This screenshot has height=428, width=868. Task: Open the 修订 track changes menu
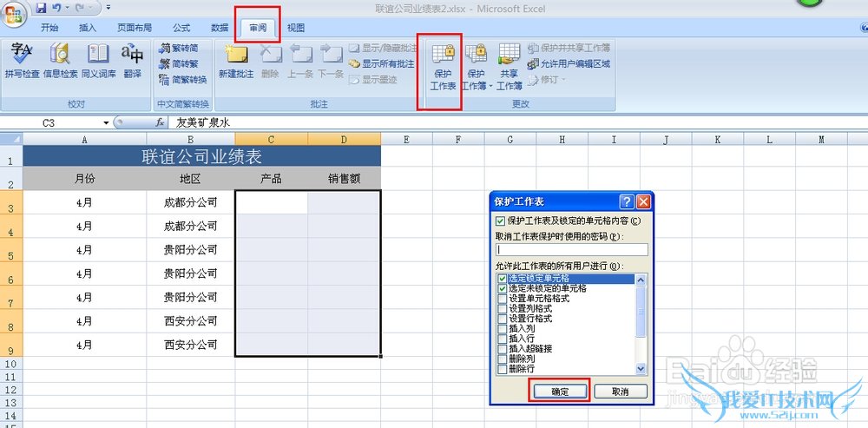click(547, 80)
